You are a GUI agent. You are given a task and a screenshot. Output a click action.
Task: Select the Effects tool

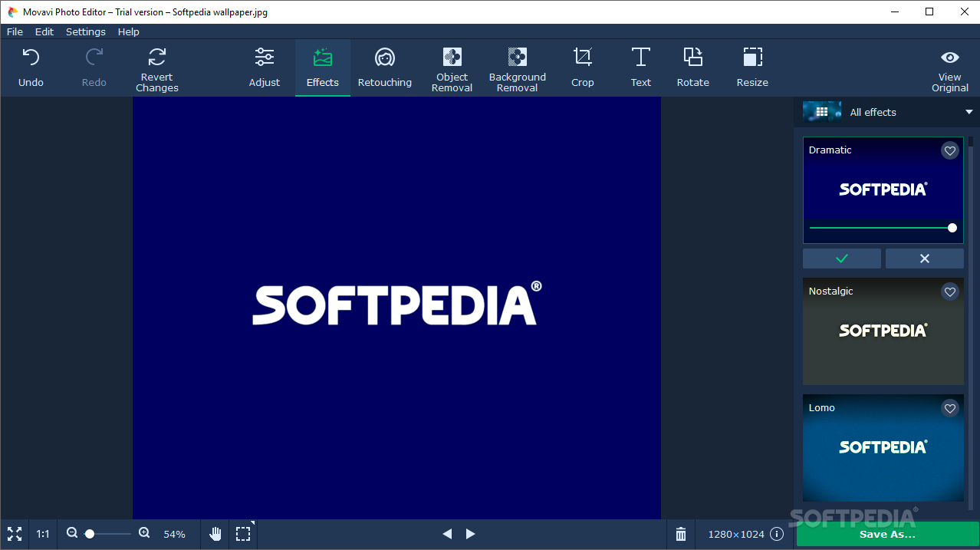coord(323,68)
